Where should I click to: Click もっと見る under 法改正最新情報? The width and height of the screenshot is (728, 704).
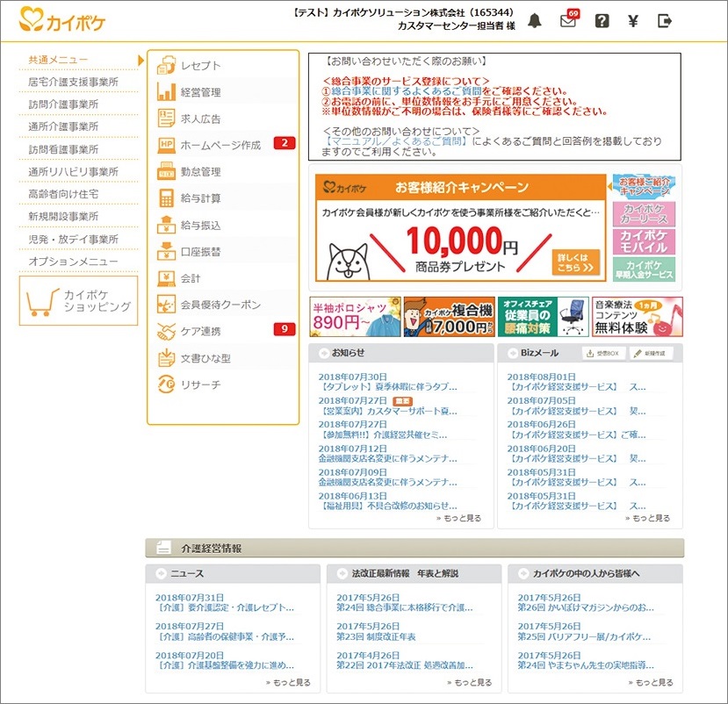point(469,682)
